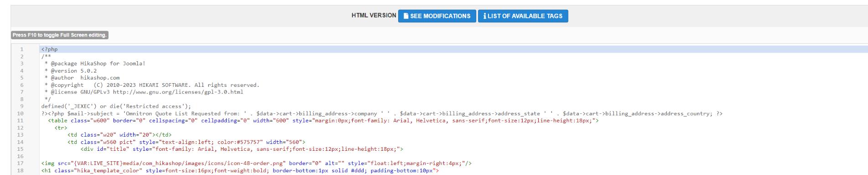Click the $mail->subject Omnitron Quote line
Screen dimensions: 868x175
pyautogui.click(x=382, y=113)
